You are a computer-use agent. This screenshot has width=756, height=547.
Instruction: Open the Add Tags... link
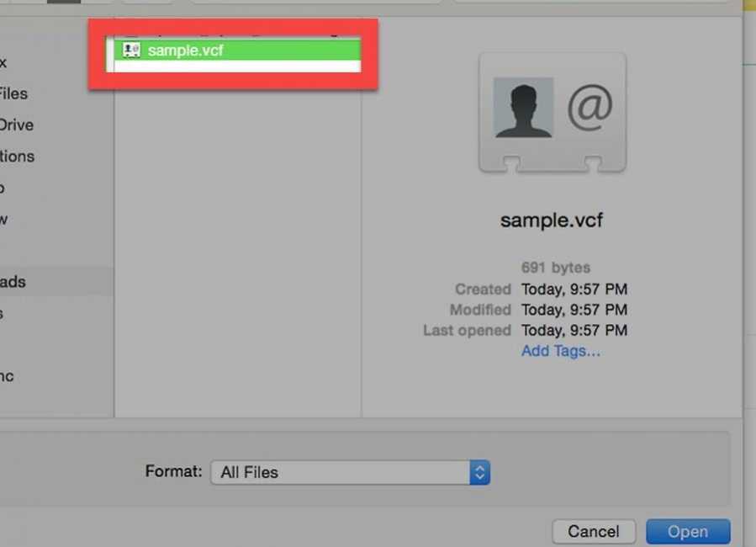[x=561, y=351]
